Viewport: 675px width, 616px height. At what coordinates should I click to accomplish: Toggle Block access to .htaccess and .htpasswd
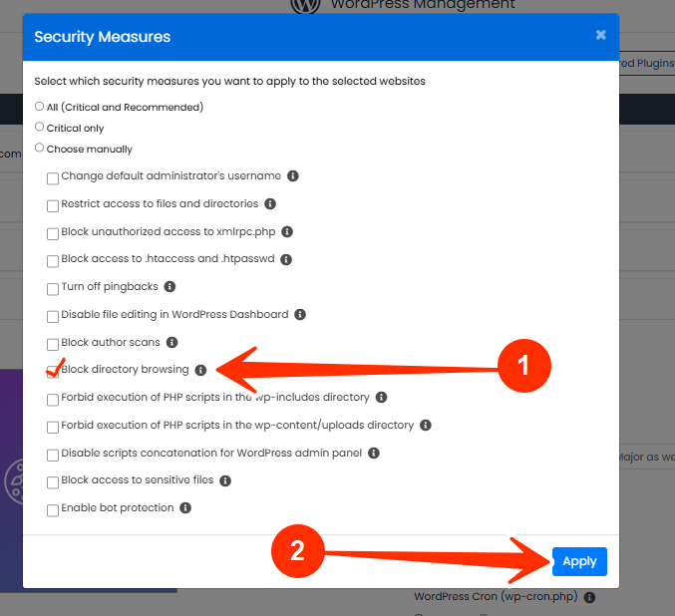point(53,261)
